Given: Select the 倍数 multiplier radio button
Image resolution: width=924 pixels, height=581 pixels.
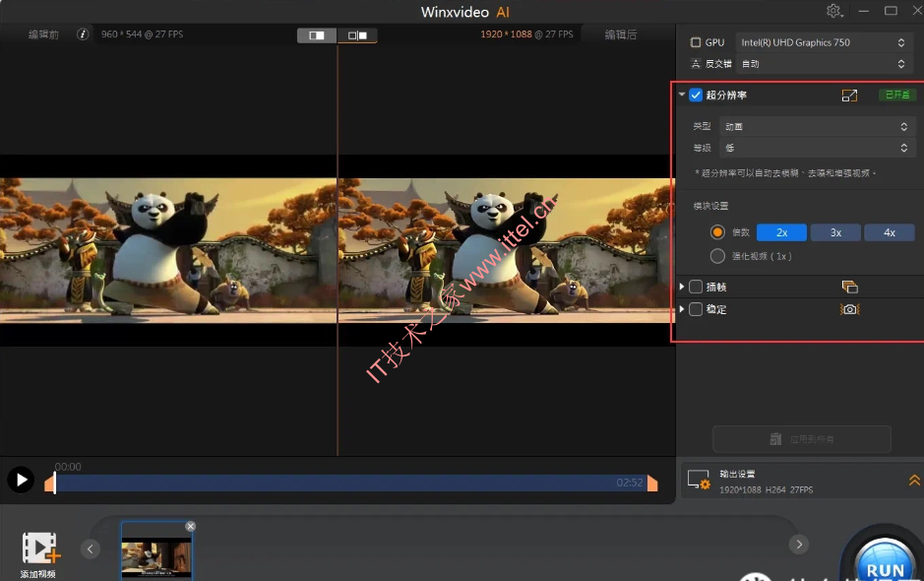Looking at the screenshot, I should point(717,232).
